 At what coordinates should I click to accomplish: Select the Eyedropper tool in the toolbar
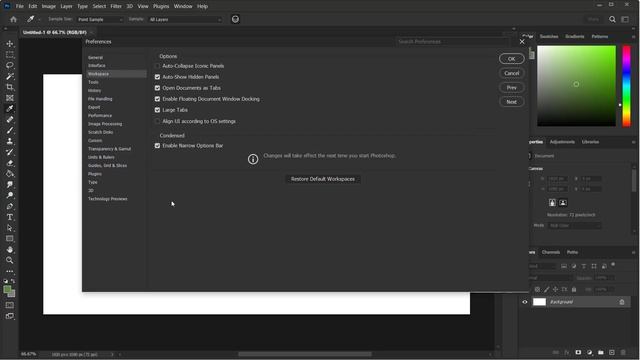[x=10, y=109]
